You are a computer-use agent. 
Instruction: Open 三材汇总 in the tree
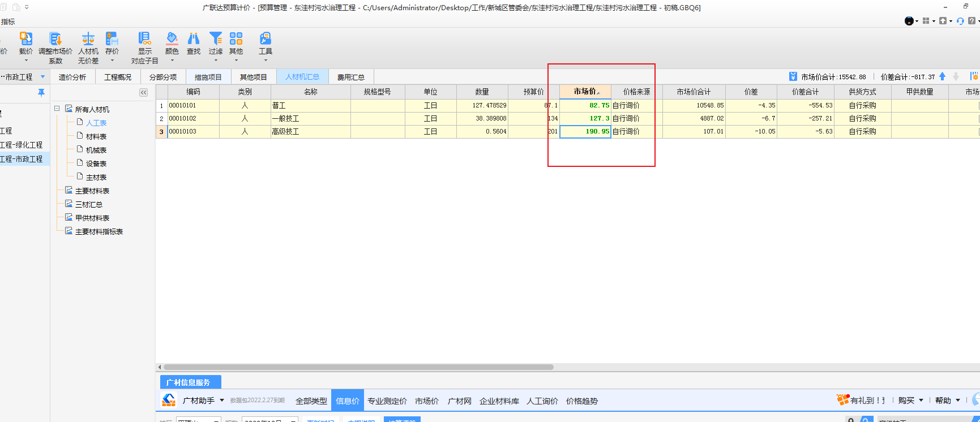[x=89, y=204]
